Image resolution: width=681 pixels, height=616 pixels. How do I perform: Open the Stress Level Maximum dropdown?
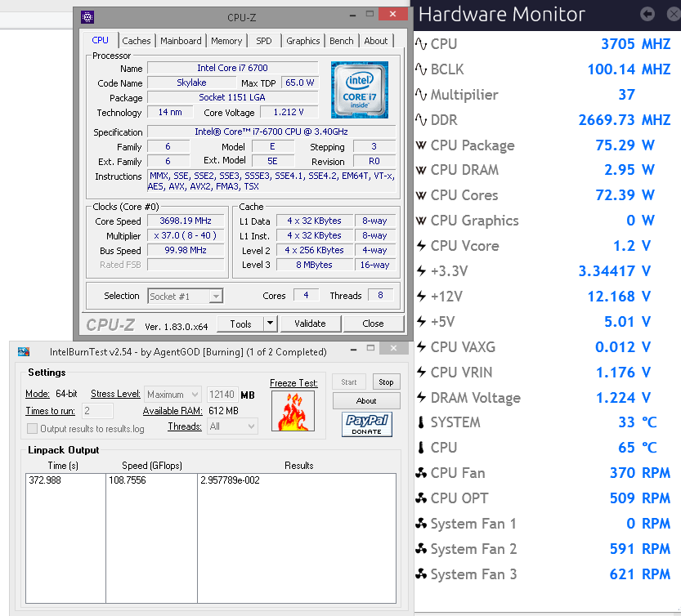click(172, 394)
